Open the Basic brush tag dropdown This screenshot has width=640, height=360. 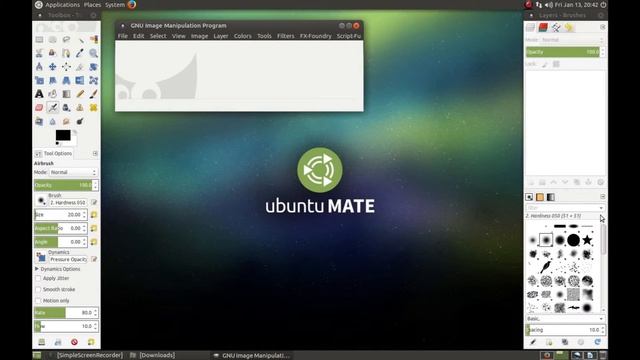click(565, 318)
